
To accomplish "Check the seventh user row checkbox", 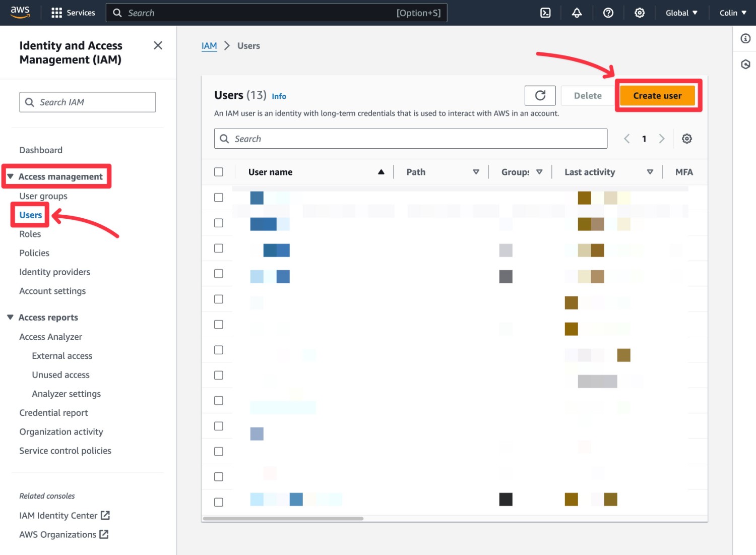I will (219, 350).
